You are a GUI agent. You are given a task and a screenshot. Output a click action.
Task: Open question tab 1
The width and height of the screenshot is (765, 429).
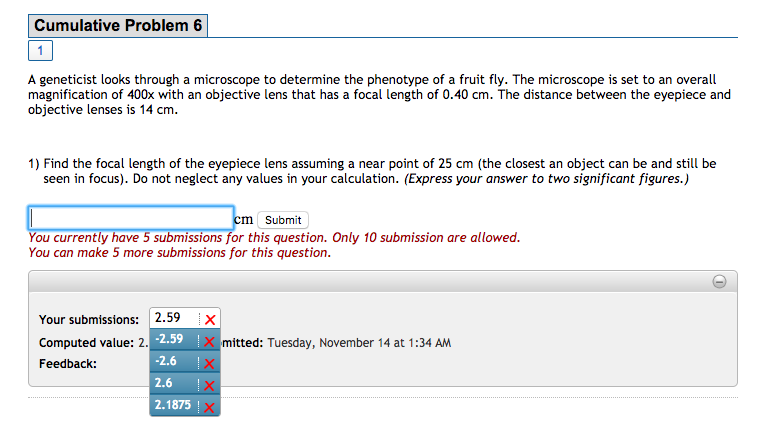pyautogui.click(x=40, y=50)
